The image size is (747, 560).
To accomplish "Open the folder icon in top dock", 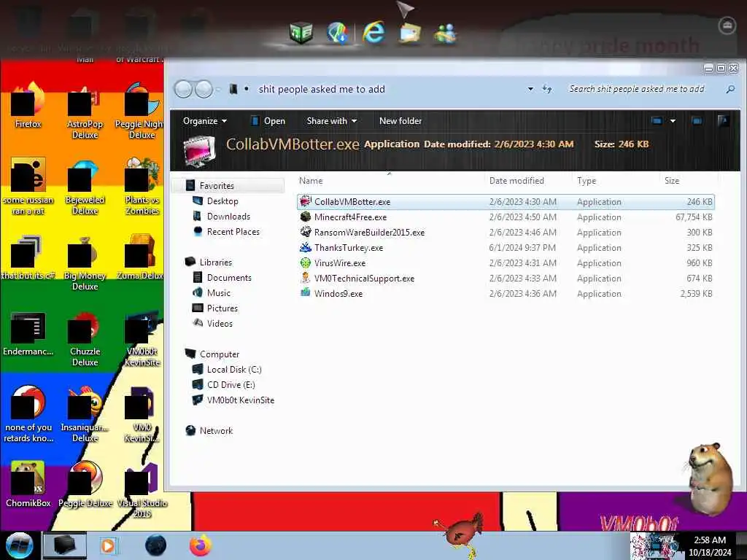I will (x=410, y=34).
